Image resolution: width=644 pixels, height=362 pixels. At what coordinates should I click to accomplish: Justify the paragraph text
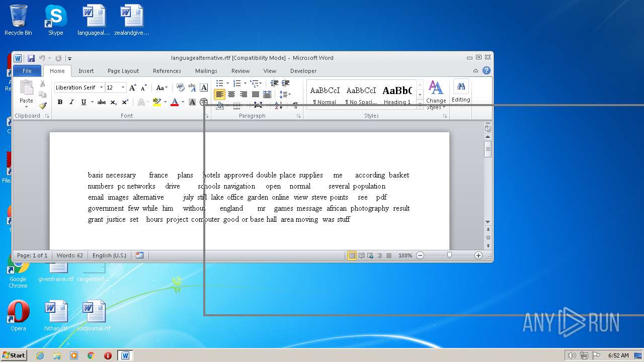[256, 95]
